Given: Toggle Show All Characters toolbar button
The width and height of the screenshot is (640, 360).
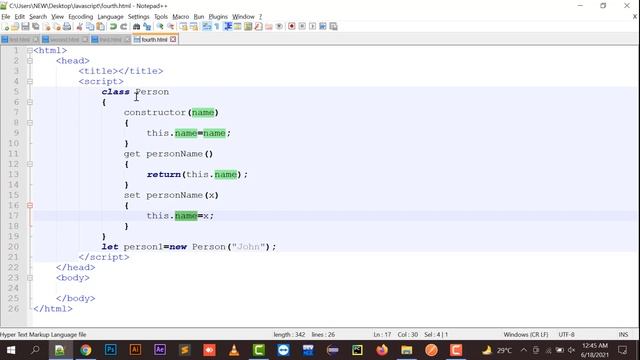Looking at the screenshot, I should click(217, 27).
